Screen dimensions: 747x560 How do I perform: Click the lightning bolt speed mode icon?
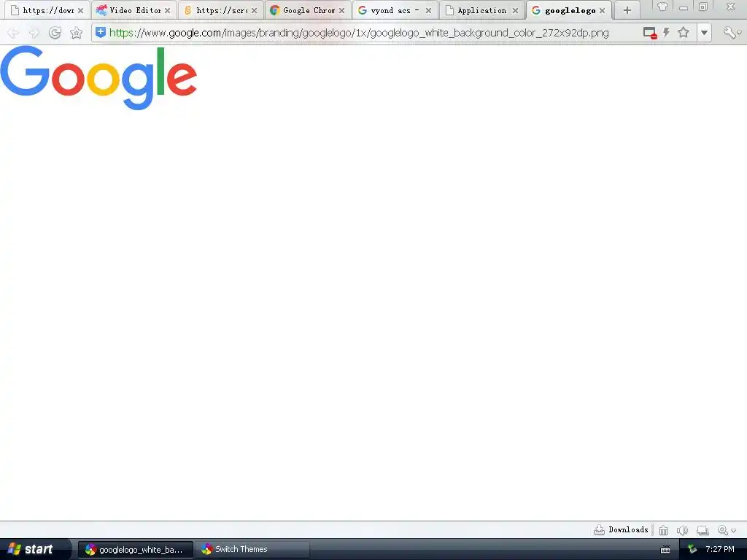(x=667, y=32)
